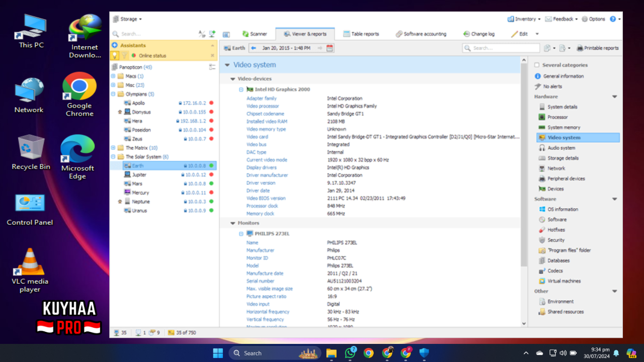Viewport: 644px width, 362px height.
Task: Switch to the Table reports tab
Action: tap(361, 34)
